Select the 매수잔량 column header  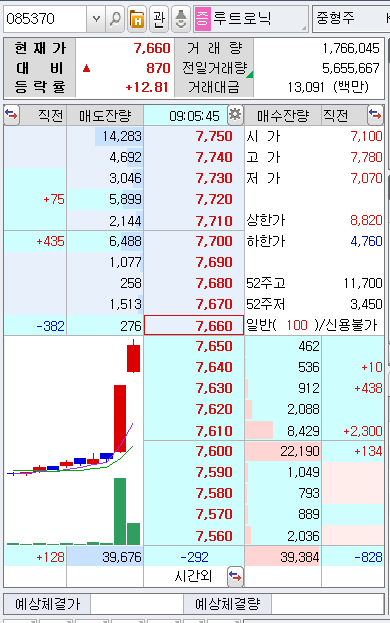[x=283, y=116]
